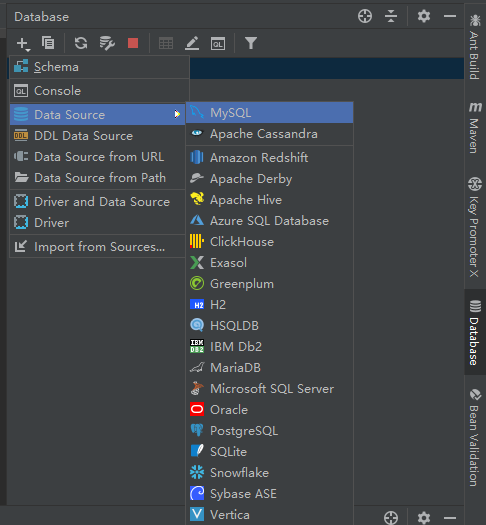Choose PostgreSQL data source
The width and height of the screenshot is (486, 525).
pos(269,431)
